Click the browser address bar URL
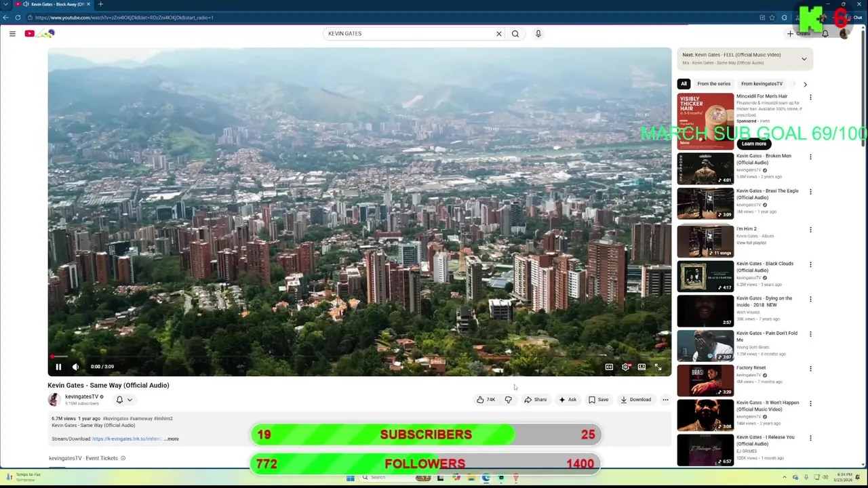 [x=124, y=18]
